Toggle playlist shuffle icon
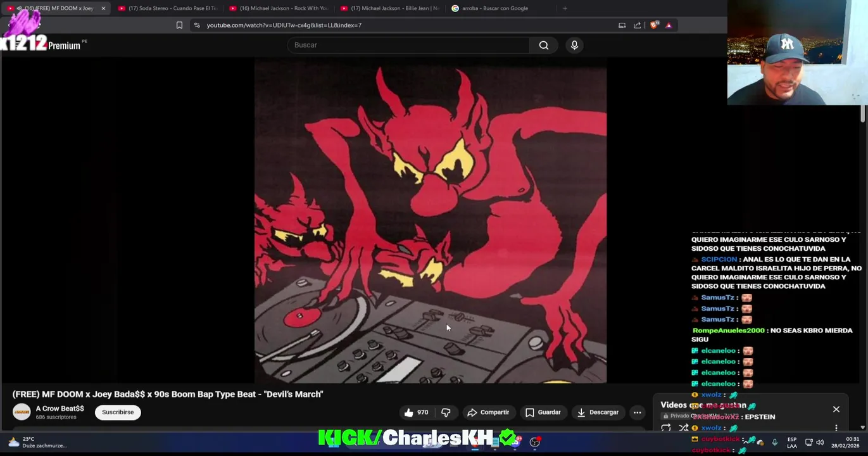The width and height of the screenshot is (868, 456). (x=684, y=428)
